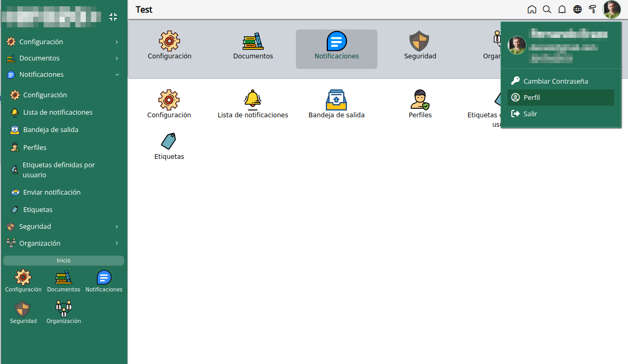Click the Etiquetas tag tile
This screenshot has height=364, width=628.
[x=169, y=146]
